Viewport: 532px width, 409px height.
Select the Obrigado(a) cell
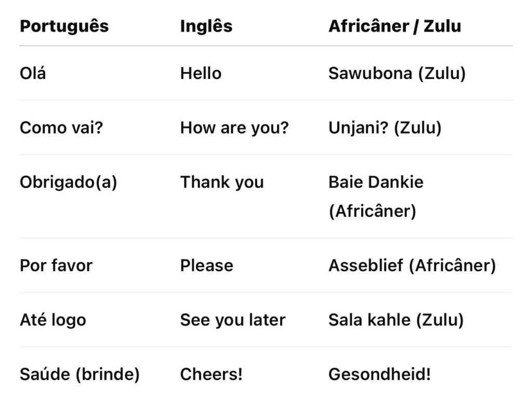click(68, 182)
